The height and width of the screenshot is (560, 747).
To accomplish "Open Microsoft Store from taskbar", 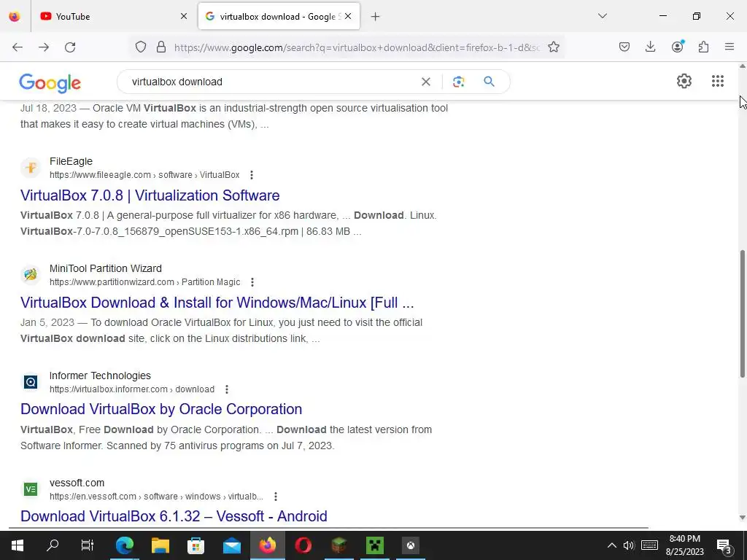I will (x=196, y=545).
